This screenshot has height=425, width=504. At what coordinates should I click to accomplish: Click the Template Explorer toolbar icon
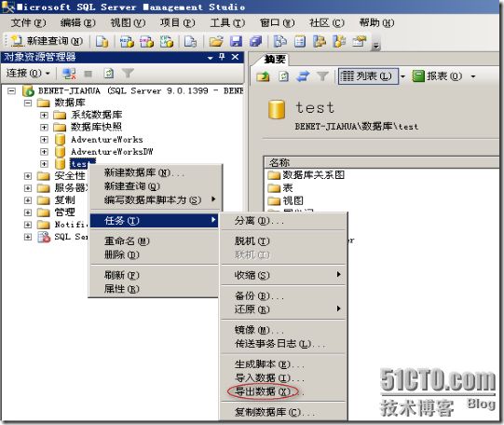click(339, 41)
